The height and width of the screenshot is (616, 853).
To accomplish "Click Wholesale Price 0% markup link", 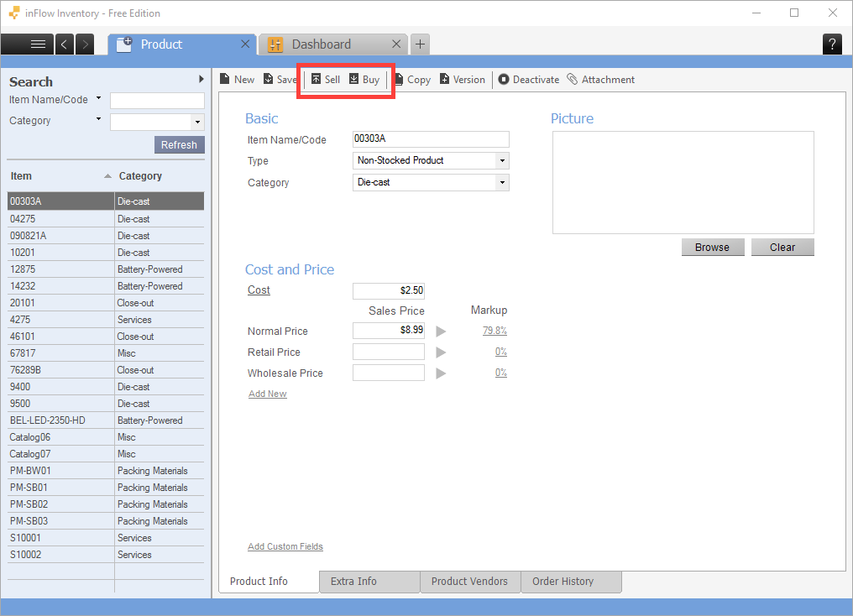I will point(501,373).
